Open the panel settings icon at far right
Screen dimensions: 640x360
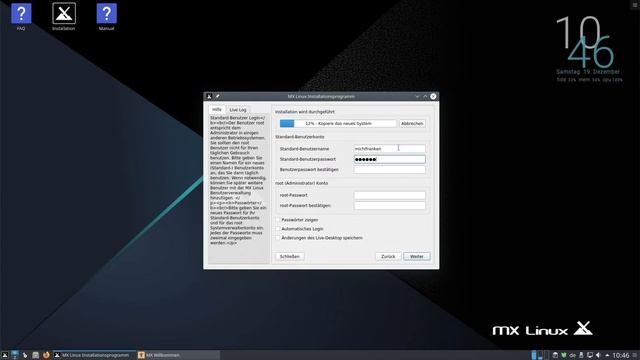coord(635,356)
